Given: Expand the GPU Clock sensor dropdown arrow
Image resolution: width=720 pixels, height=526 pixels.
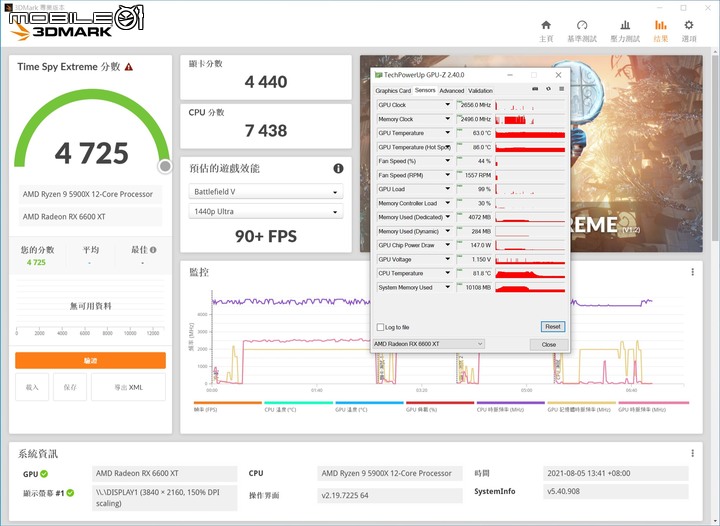Looking at the screenshot, I should click(x=447, y=105).
